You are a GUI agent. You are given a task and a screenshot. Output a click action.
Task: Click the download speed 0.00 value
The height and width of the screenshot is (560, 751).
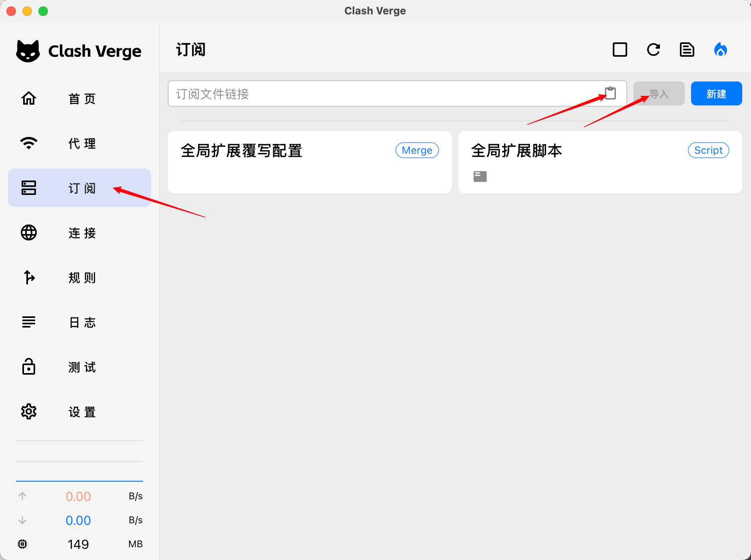(x=78, y=520)
